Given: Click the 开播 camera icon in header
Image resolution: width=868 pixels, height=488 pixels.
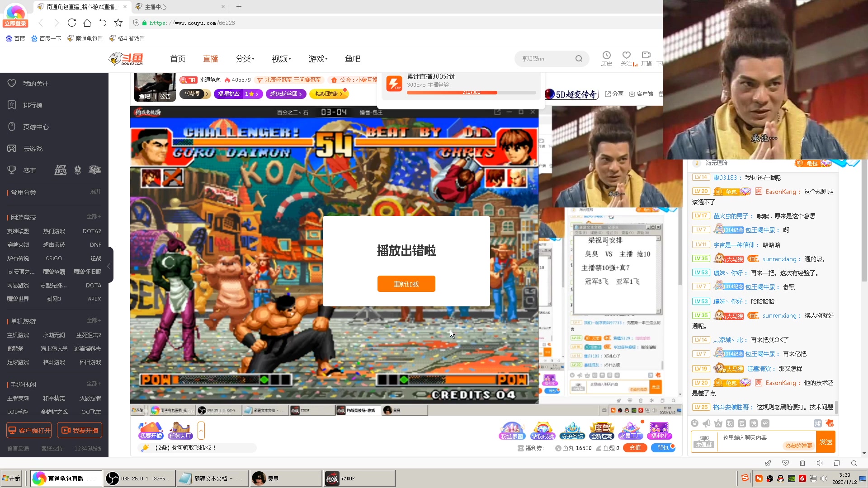Looking at the screenshot, I should pos(646,58).
